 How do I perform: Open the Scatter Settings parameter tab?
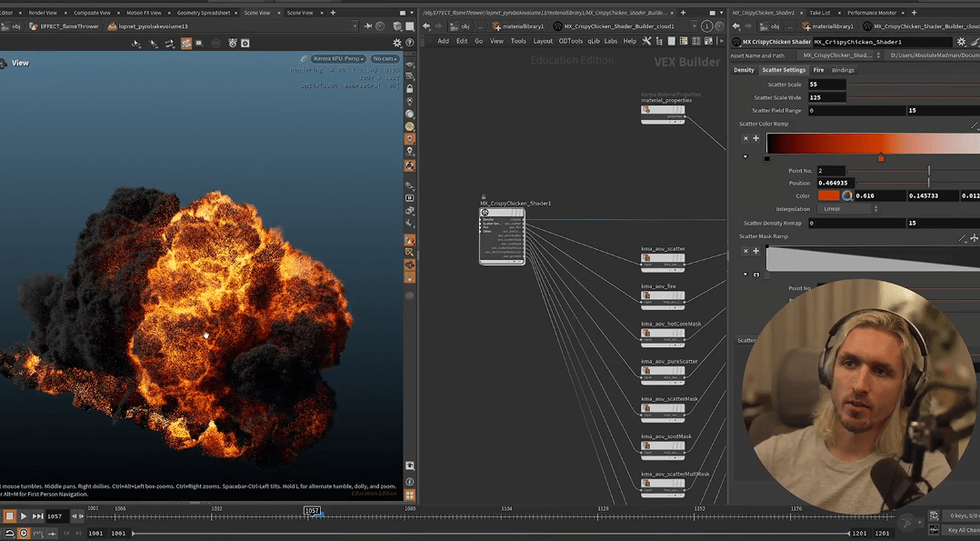[784, 70]
